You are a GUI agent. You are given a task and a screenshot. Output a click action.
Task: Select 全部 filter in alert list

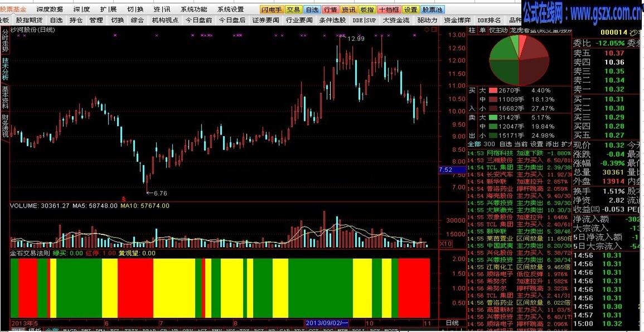click(x=474, y=144)
